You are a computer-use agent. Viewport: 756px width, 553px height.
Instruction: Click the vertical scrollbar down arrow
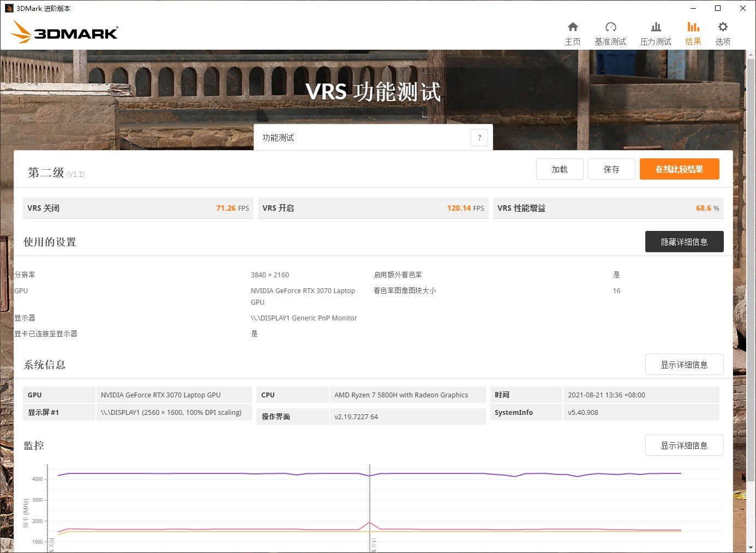click(751, 548)
